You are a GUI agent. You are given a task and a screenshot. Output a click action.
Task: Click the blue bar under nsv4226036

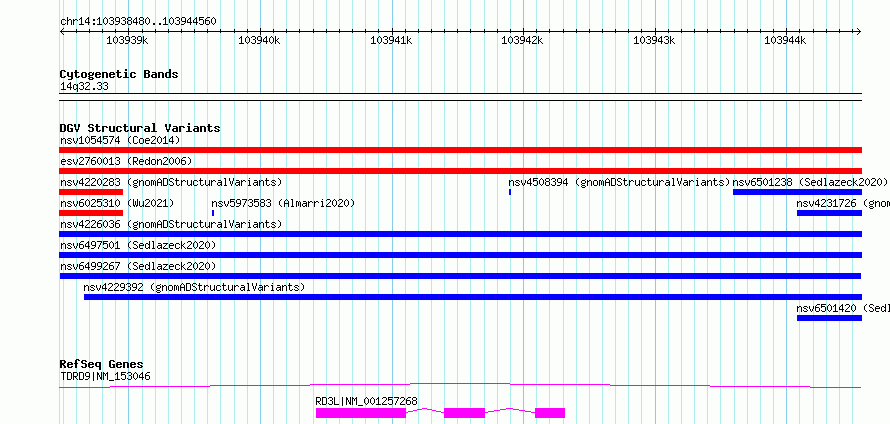tap(460, 234)
